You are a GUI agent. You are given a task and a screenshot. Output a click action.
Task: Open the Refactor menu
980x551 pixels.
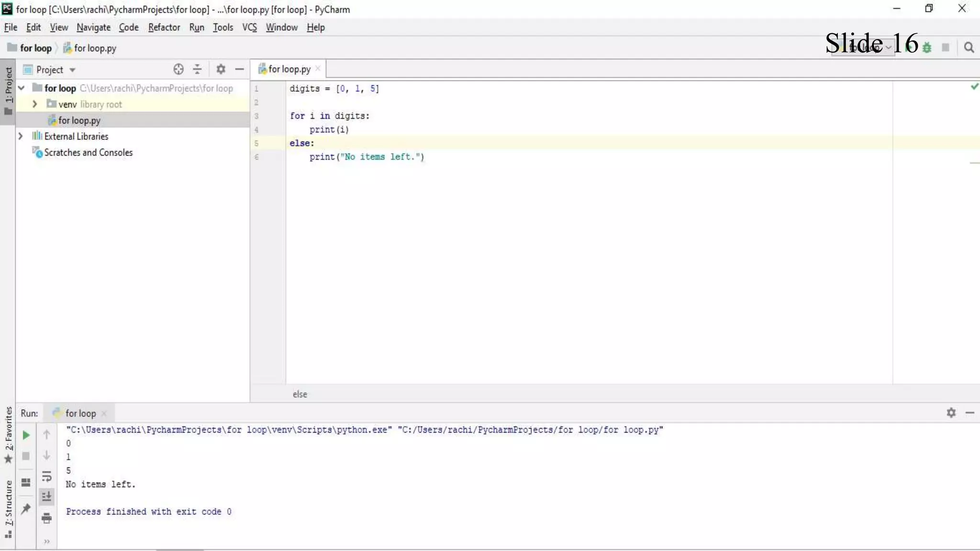164,27
